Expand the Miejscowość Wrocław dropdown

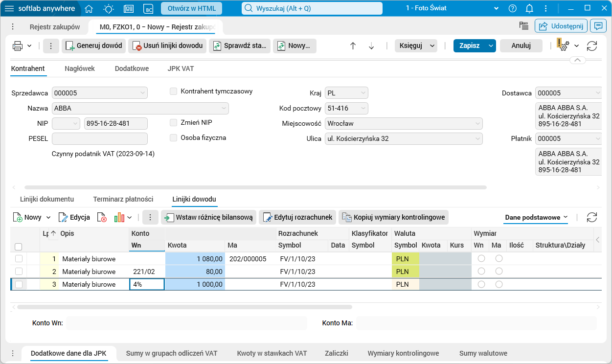click(x=477, y=123)
